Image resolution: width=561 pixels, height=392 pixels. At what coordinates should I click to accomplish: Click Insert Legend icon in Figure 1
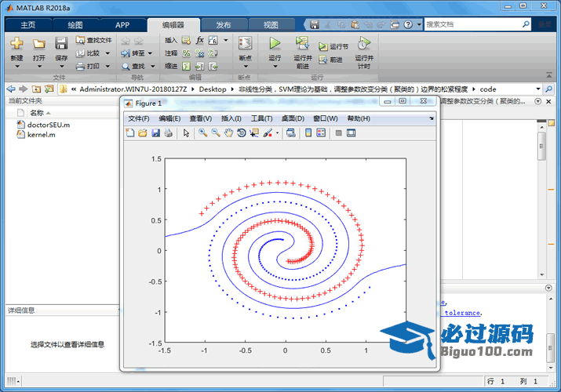(321, 133)
